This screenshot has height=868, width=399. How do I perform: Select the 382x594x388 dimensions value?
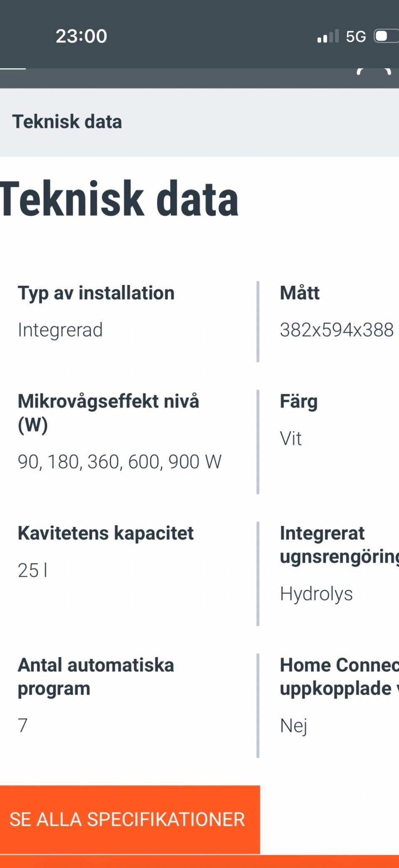(337, 330)
